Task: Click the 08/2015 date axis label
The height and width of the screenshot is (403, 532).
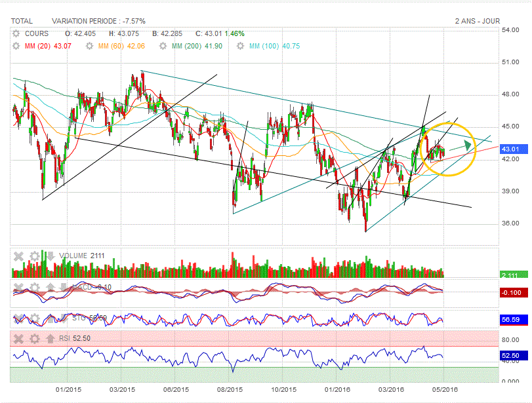Action: pyautogui.click(x=230, y=390)
